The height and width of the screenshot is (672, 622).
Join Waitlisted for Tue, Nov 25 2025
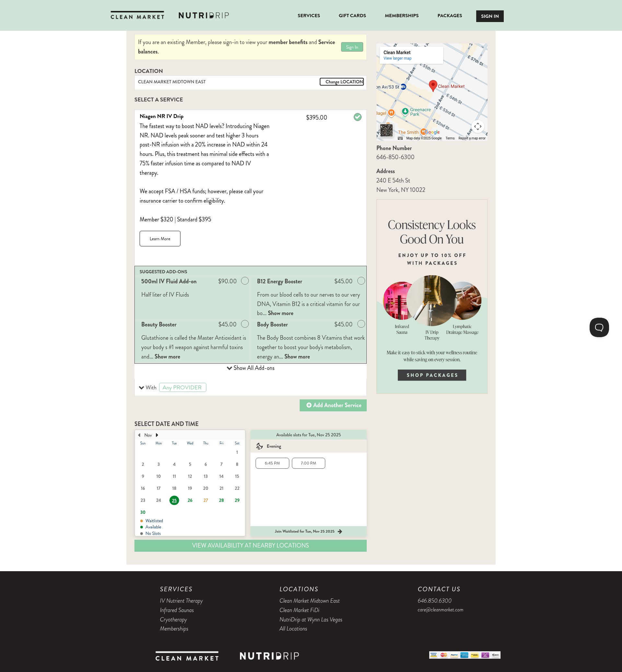coord(308,532)
